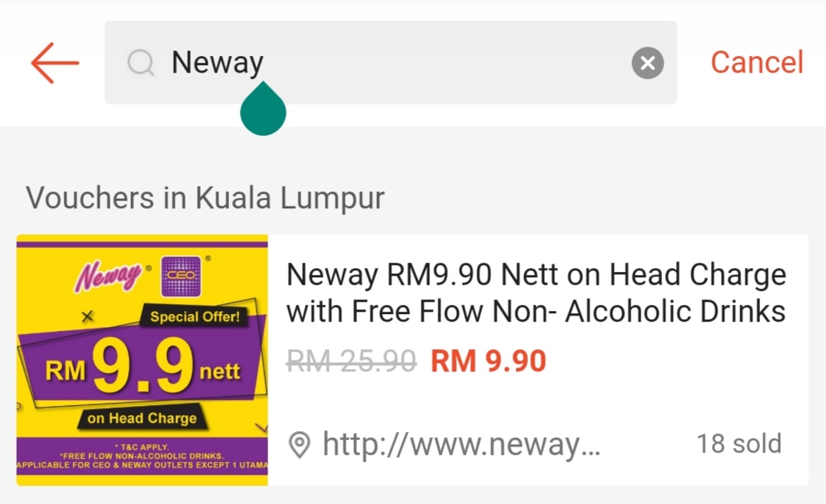The image size is (826, 504).
Task: Tap the orange back arrow
Action: (x=55, y=63)
